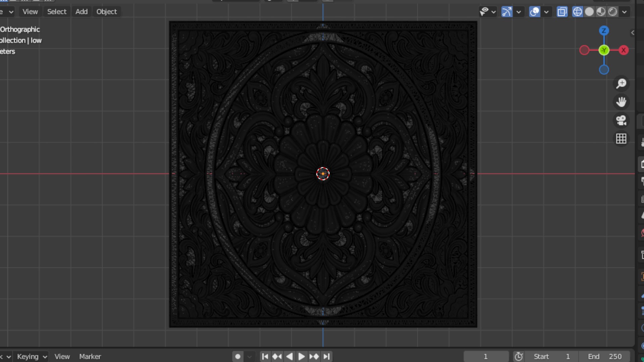Click the 'ollection | low' object label
This screenshot has width=644, height=362.
click(x=21, y=41)
